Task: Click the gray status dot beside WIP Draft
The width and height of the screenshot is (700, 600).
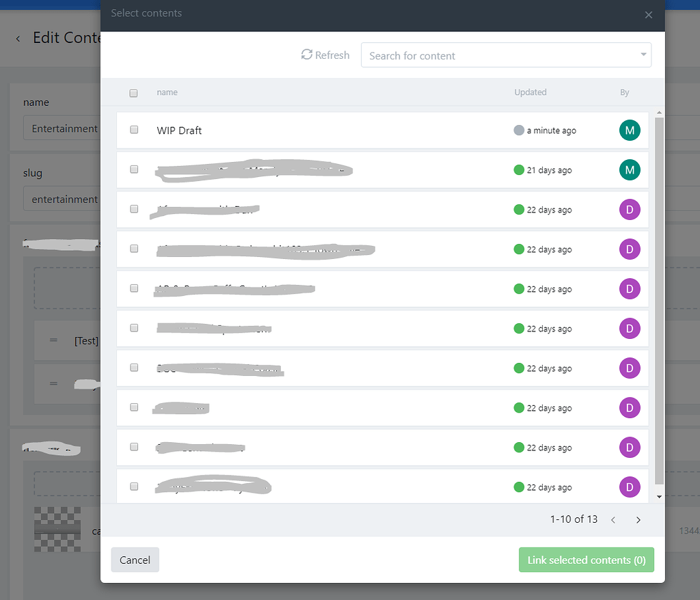Action: [520, 130]
